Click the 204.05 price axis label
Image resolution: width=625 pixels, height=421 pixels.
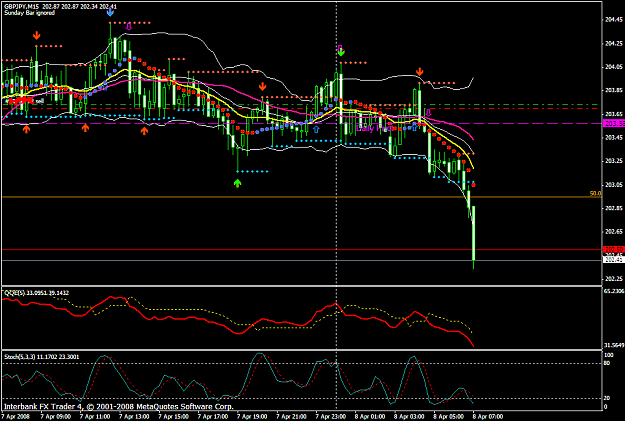(614, 67)
